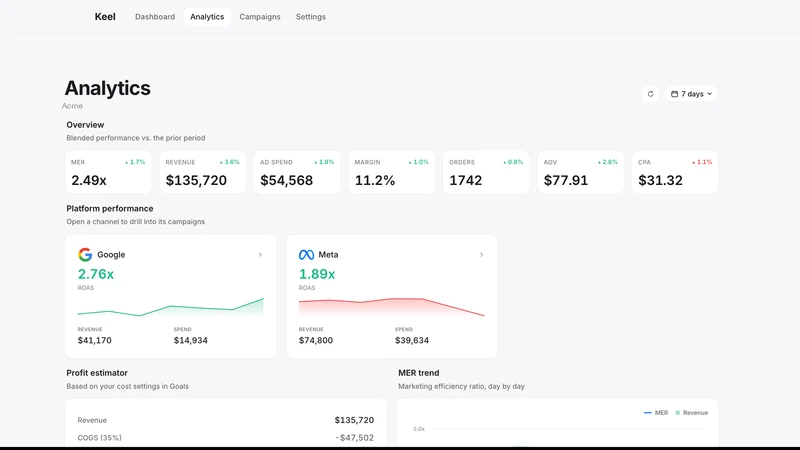This screenshot has width=800, height=450.
Task: Switch to the Campaigns tab
Action: [260, 17]
